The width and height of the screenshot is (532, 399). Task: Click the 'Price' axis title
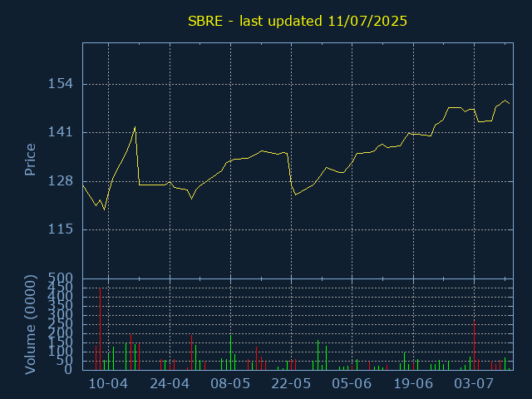(x=30, y=160)
